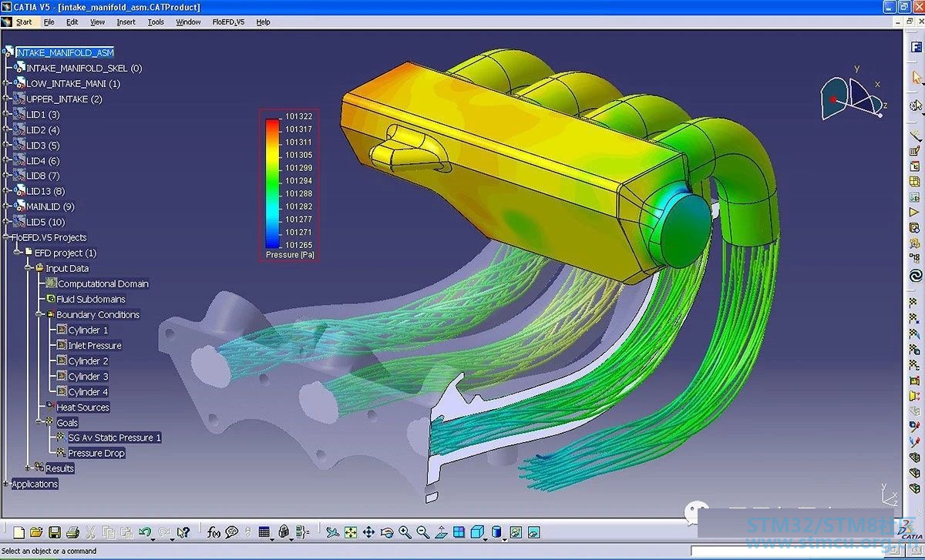
Task: Click the Hide/Show icon
Action: [516, 532]
